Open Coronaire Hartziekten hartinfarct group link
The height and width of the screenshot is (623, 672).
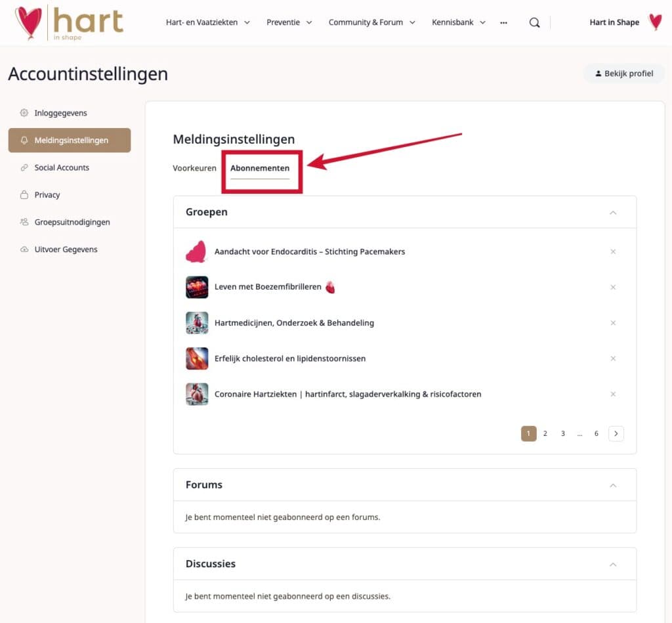click(348, 394)
